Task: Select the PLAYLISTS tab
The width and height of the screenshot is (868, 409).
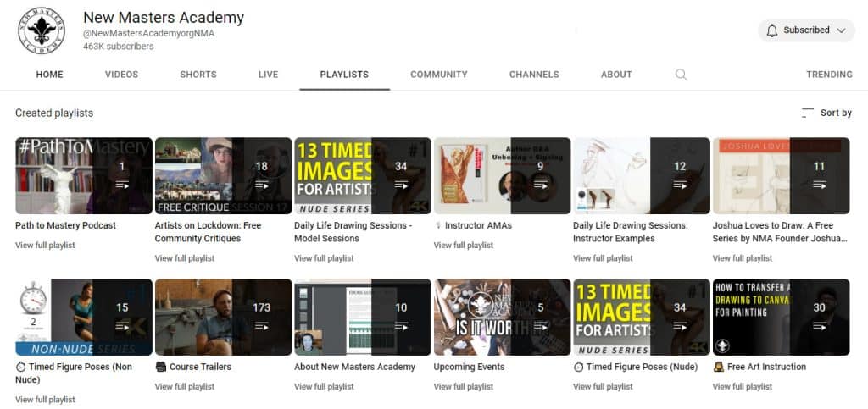Action: click(x=344, y=75)
